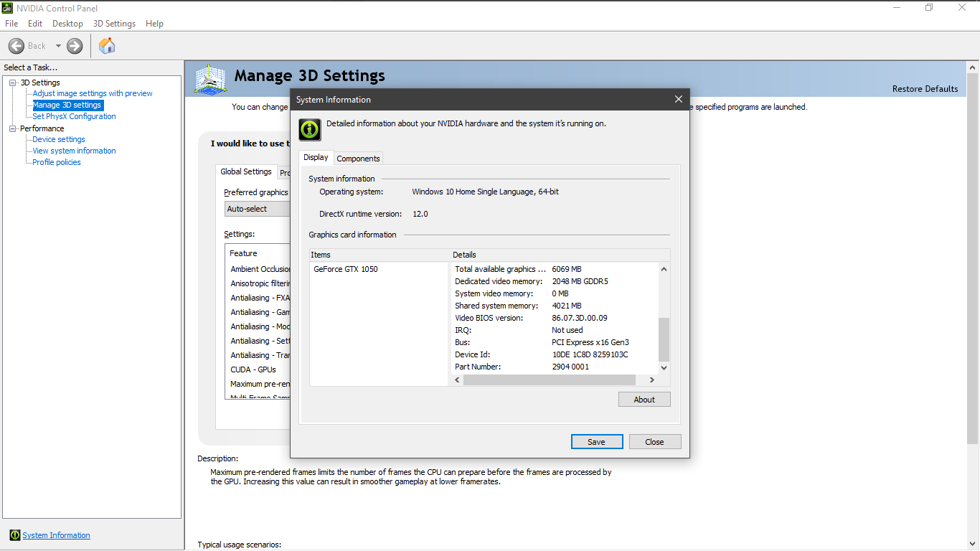Viewport: 980px width, 551px height.
Task: Select the Shared system memory row
Action: (x=555, y=306)
